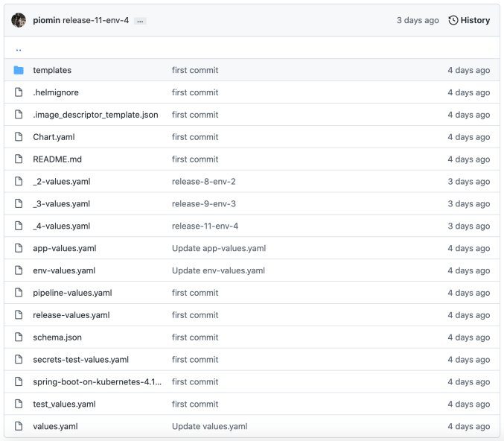
Task: Go to parent directory via double dots
Action: (19, 48)
